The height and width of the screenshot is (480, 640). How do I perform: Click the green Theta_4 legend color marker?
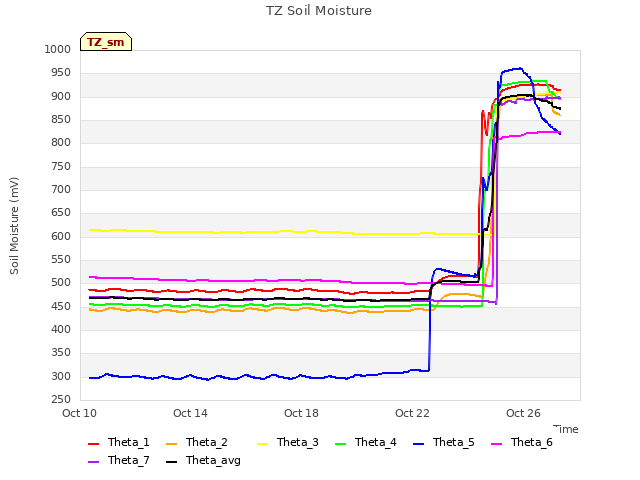[x=340, y=444]
